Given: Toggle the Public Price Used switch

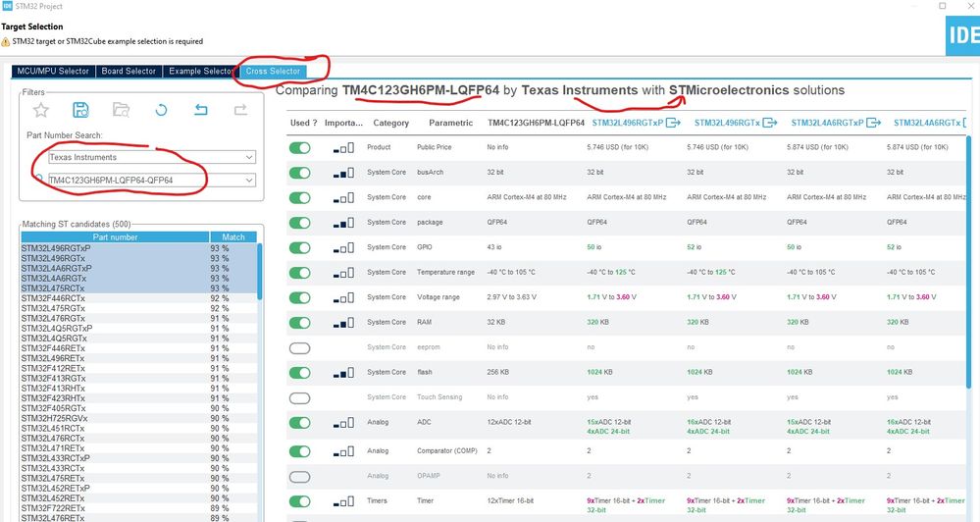Looking at the screenshot, I should click(x=300, y=147).
